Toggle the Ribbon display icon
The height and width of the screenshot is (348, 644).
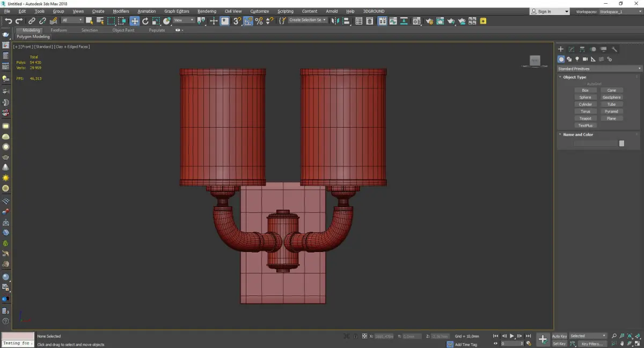[383, 21]
